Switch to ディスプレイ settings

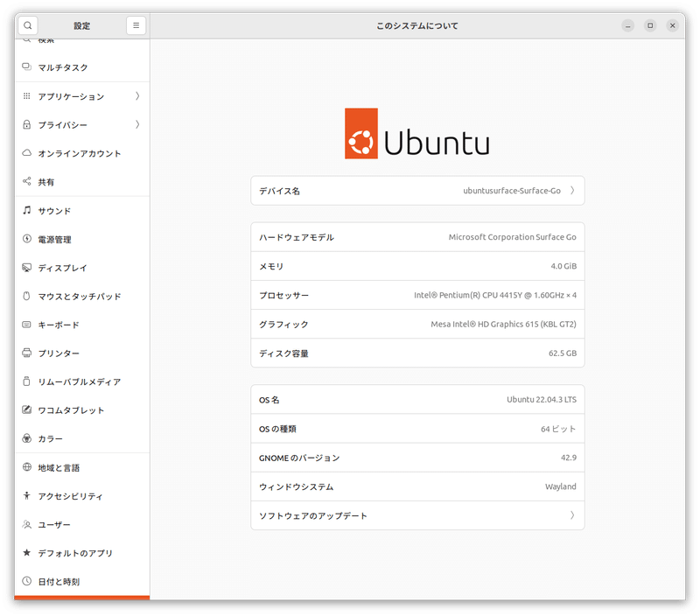82,268
